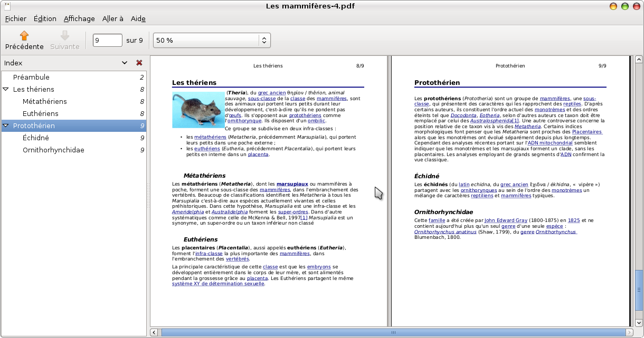Go to previous page with Précédente arrow
Screen dimensions: 644x338
click(24, 40)
